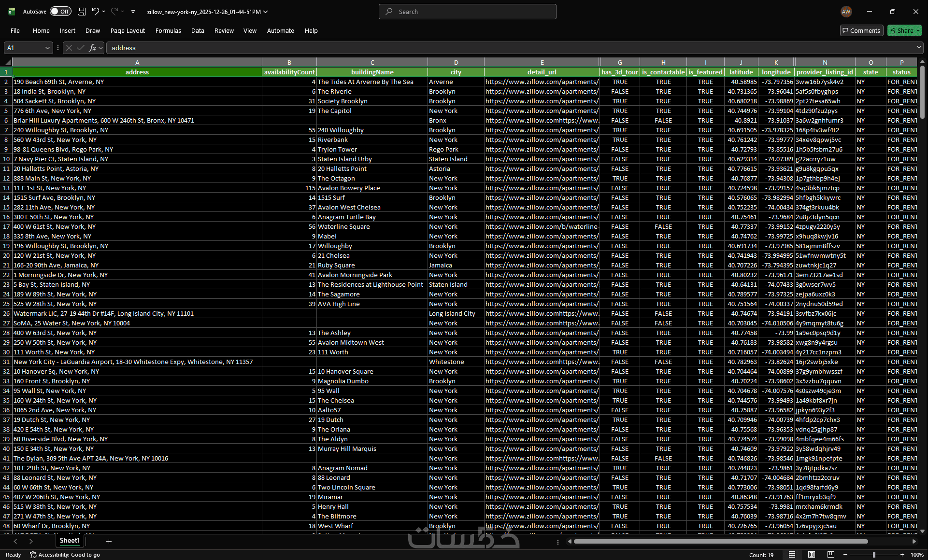Toggle the AutoSave switch
The width and height of the screenshot is (928, 560).
pos(60,12)
